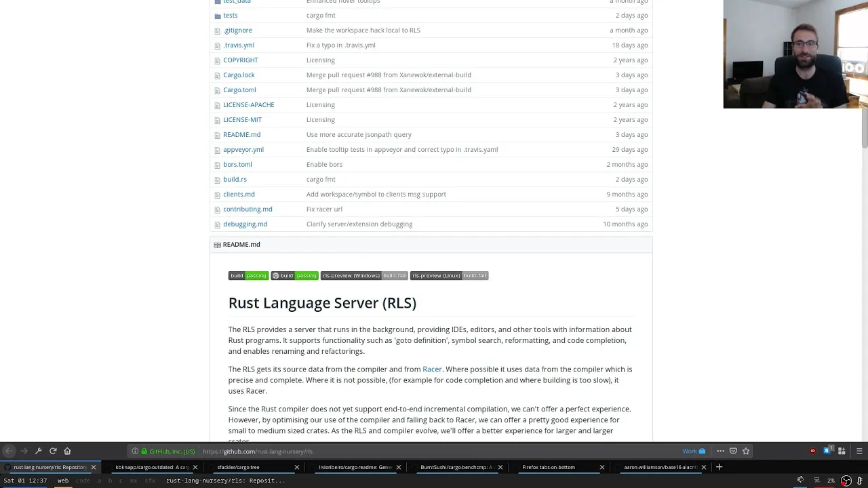This screenshot has width=868, height=488.
Task: Click the first green build passing badge
Action: point(248,276)
